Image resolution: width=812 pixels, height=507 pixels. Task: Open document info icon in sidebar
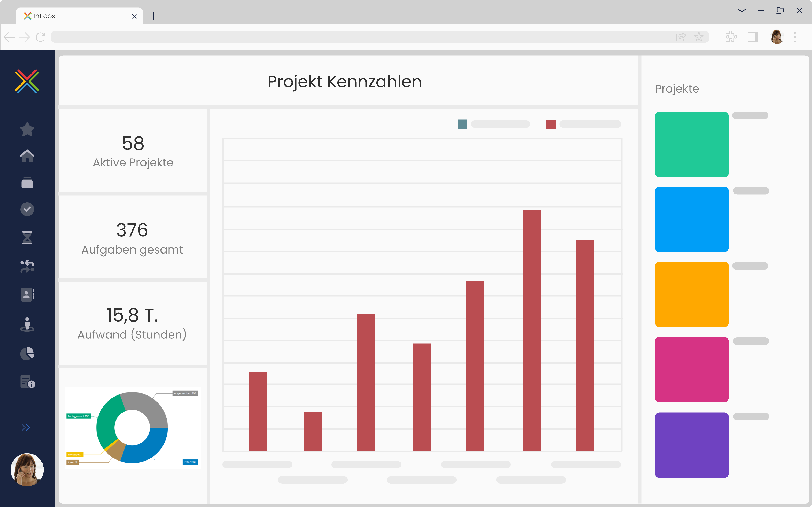click(27, 382)
